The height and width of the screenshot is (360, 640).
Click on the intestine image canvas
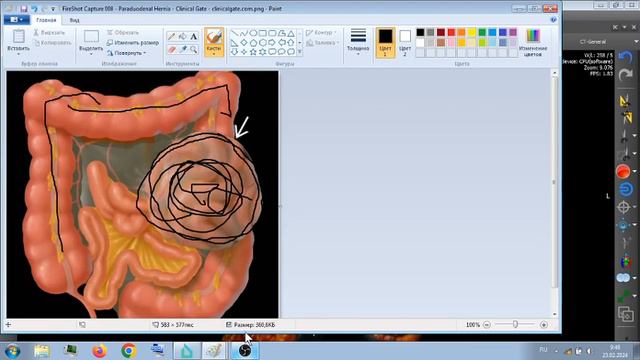(142, 194)
